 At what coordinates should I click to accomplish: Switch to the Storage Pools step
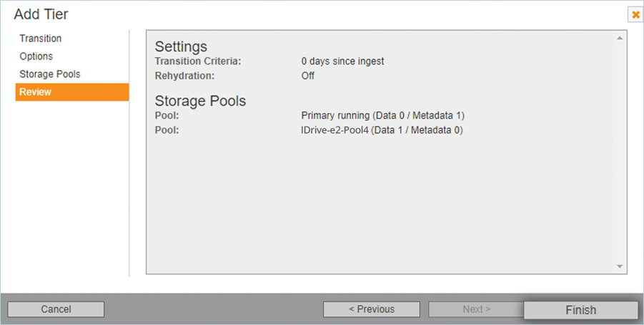[50, 74]
